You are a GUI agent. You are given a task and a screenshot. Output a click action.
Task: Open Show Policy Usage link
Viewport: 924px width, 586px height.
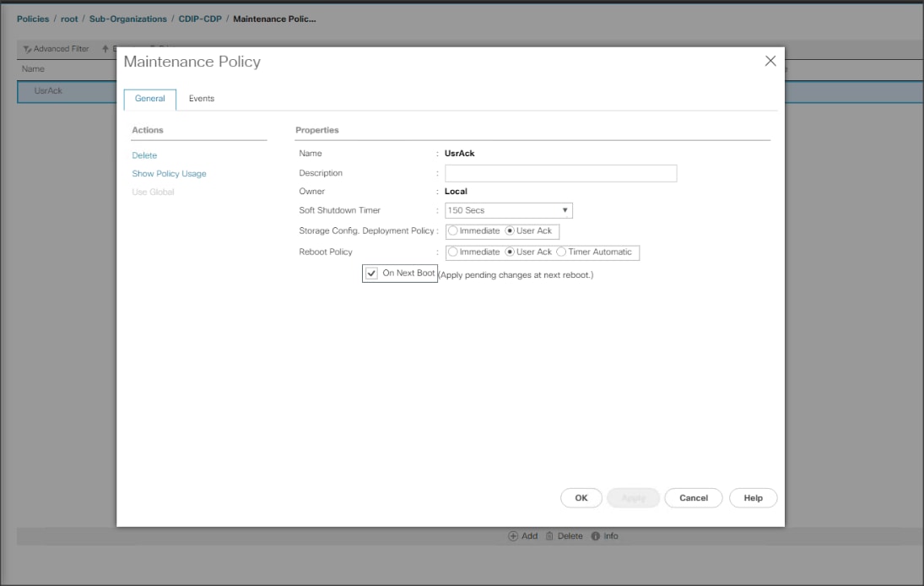tap(169, 174)
